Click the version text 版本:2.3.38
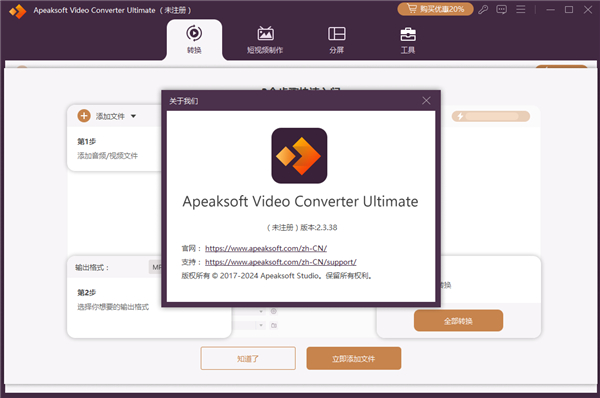600x398 pixels. 318,228
